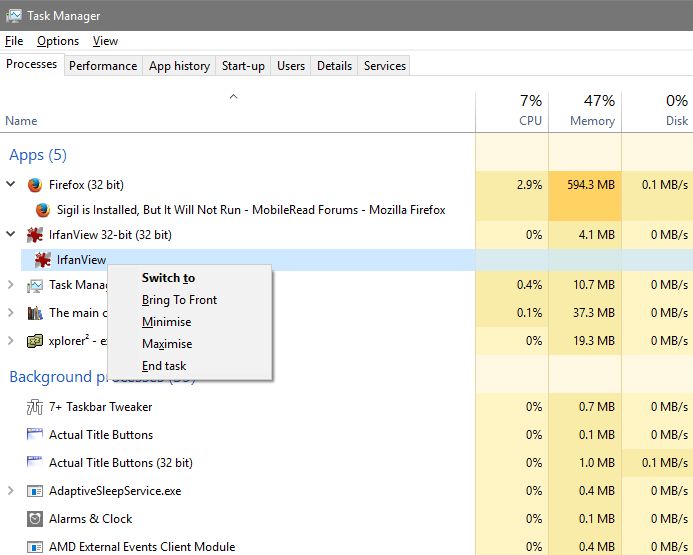This screenshot has width=693, height=555.
Task: Sort by the CPU column header
Action: [x=512, y=112]
